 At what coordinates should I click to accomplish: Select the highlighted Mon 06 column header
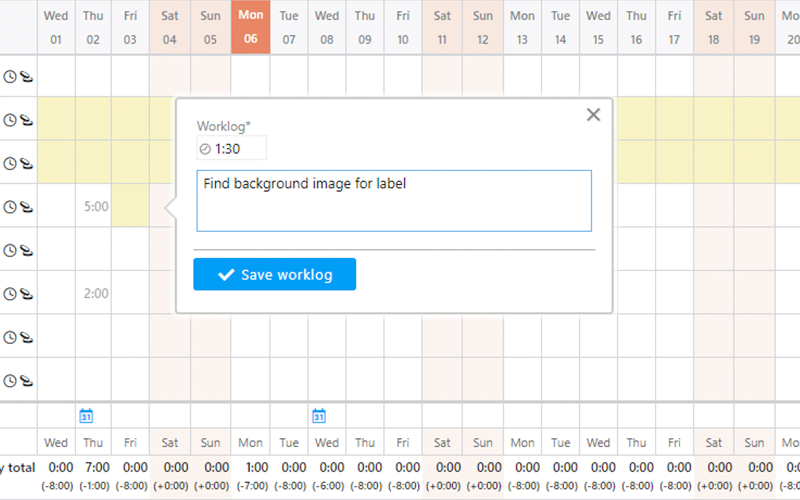click(250, 27)
